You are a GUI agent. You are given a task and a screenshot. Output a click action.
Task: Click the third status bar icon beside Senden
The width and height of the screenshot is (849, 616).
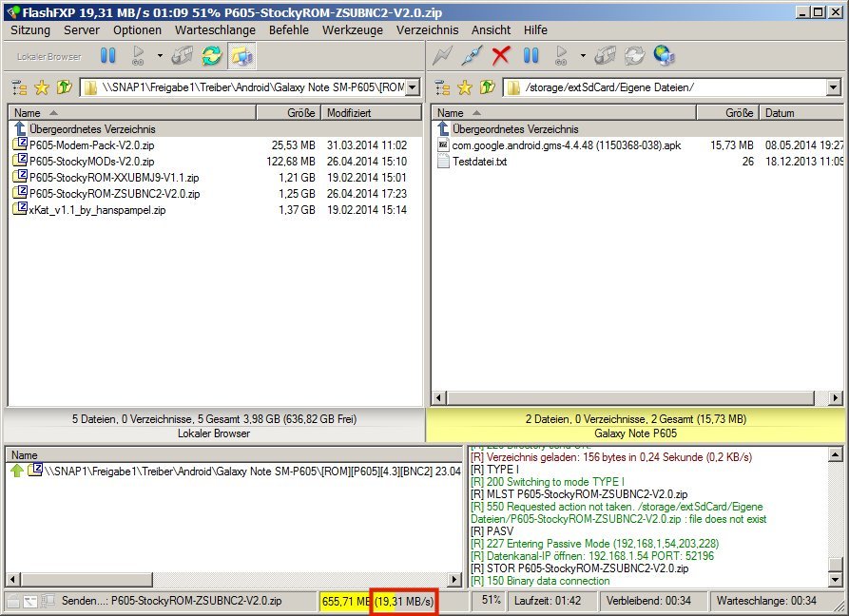pyautogui.click(x=48, y=601)
